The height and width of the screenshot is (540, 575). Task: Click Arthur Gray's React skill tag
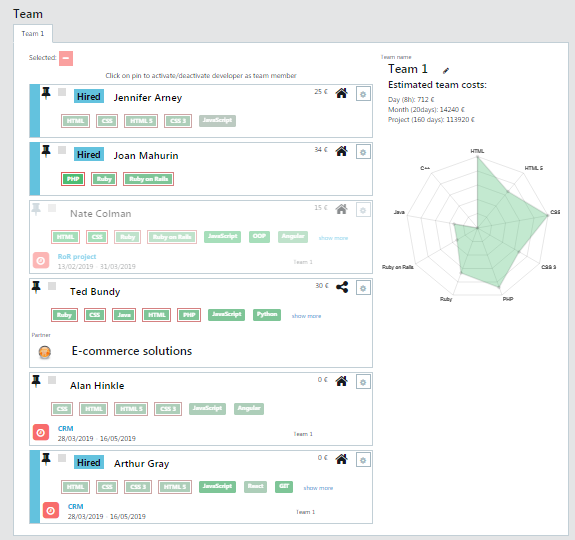click(x=256, y=486)
